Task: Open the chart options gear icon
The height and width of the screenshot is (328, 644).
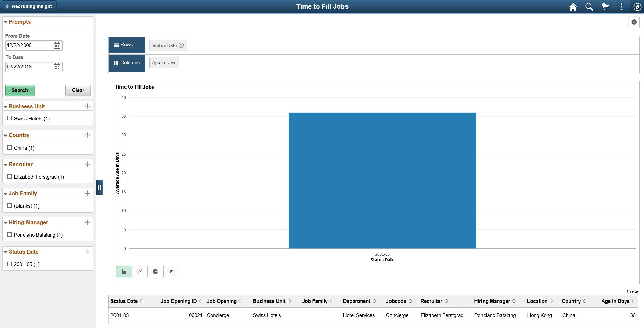Action: [x=634, y=22]
